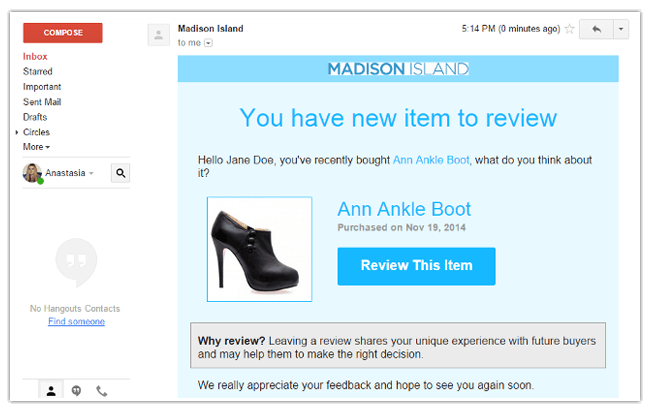Click the 'Why review?' bold text
The height and width of the screenshot is (412, 650).
[231, 341]
